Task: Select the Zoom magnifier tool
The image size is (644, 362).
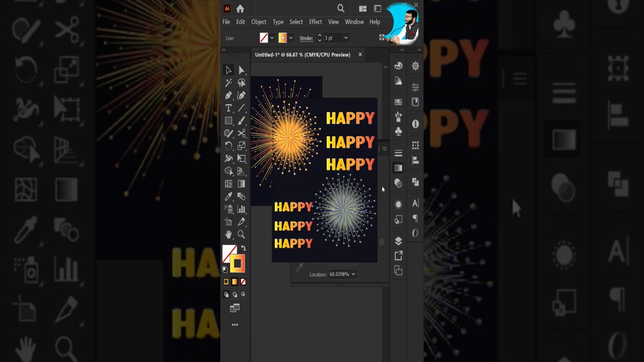Action: (x=242, y=234)
